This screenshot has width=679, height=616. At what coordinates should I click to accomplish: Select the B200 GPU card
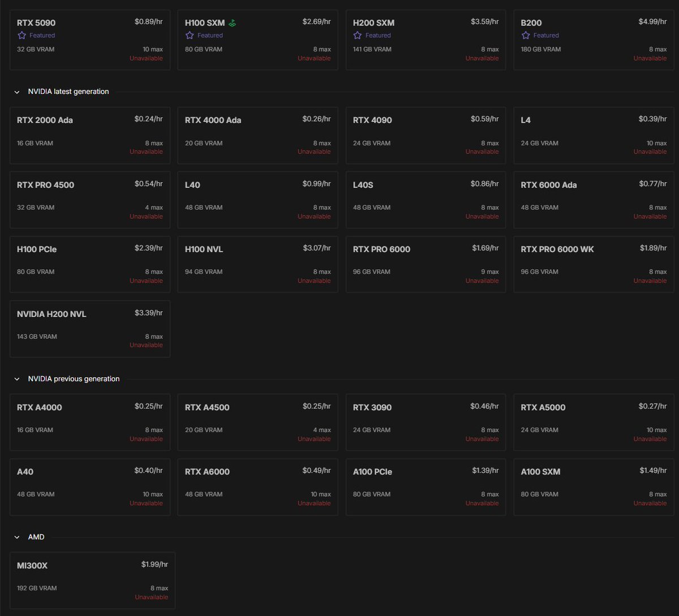(594, 40)
